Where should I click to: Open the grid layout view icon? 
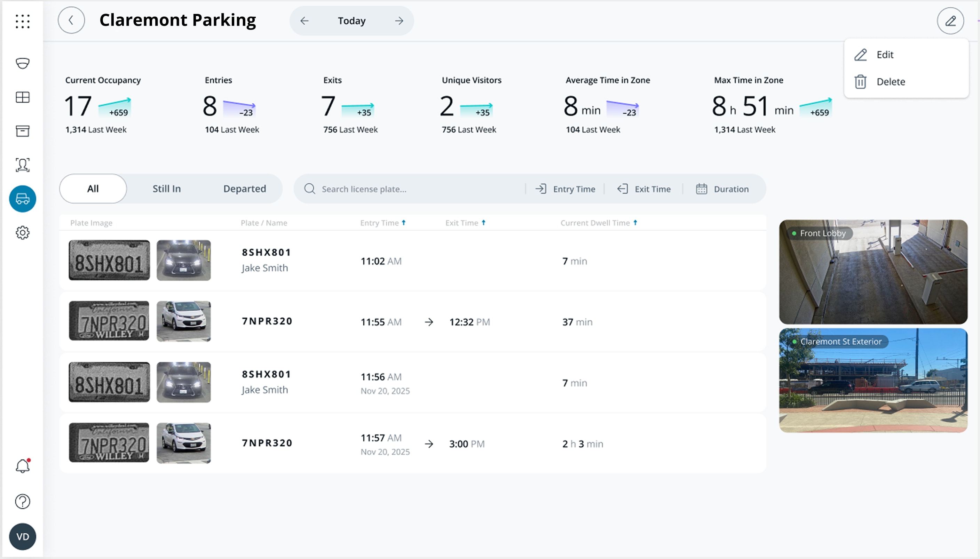point(23,97)
